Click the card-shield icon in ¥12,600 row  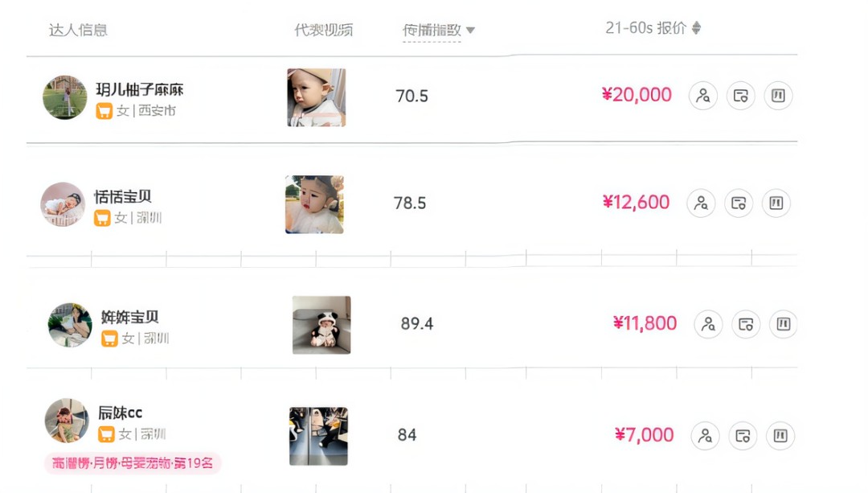coord(739,203)
